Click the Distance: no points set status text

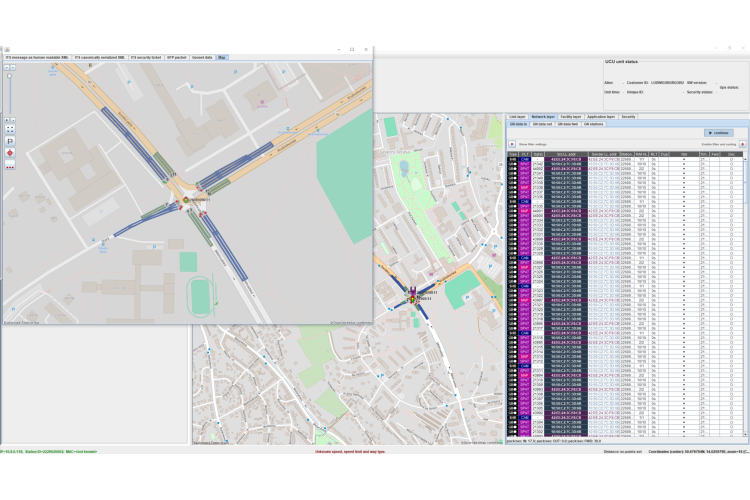click(x=622, y=451)
